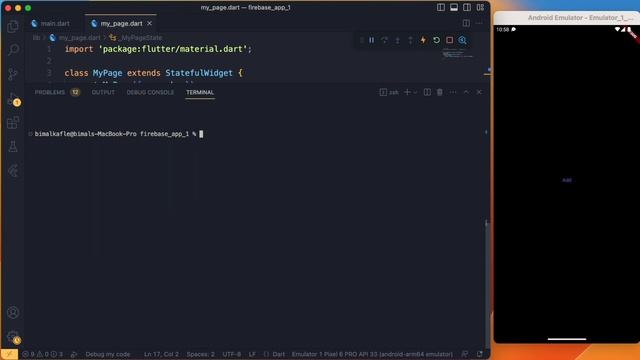Create a new terminal with plus
The width and height of the screenshot is (640, 360).
click(407, 92)
